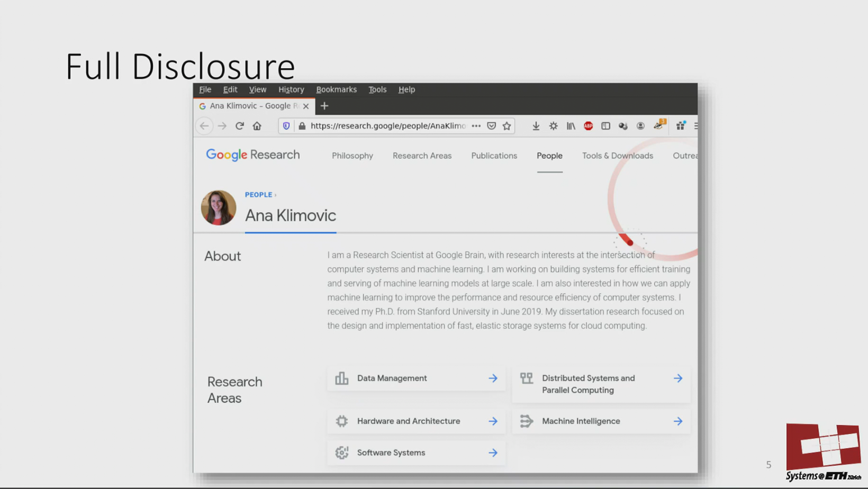Open the Tools menu

click(377, 89)
